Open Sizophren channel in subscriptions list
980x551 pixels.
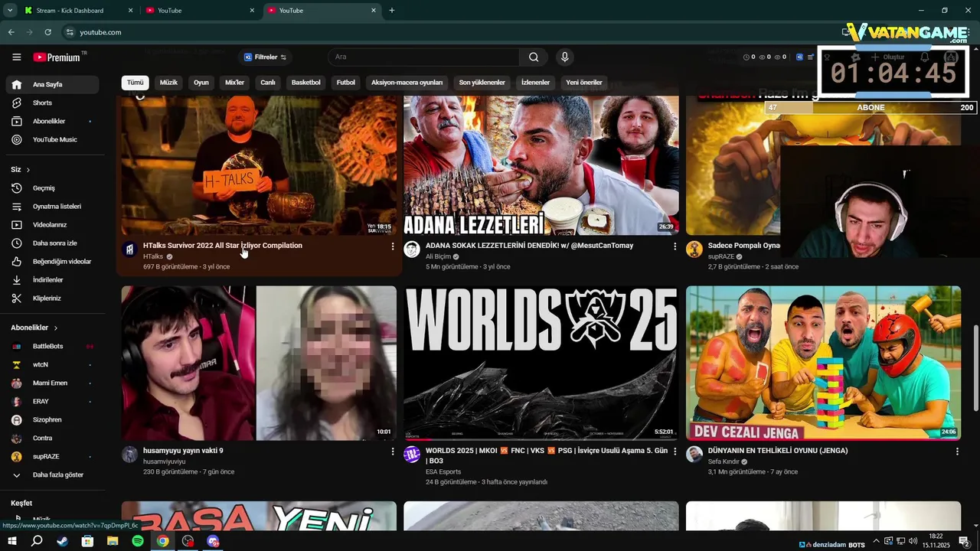point(52,420)
